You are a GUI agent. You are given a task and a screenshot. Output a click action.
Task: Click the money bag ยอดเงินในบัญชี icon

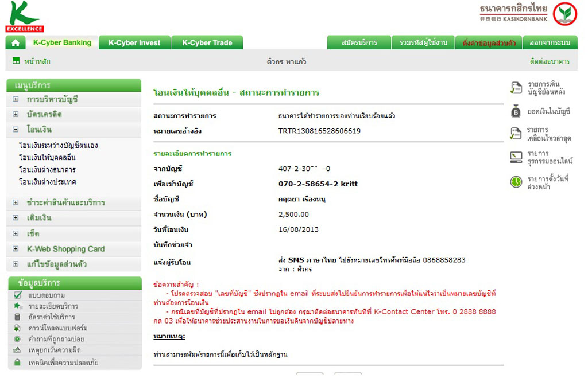(x=516, y=111)
